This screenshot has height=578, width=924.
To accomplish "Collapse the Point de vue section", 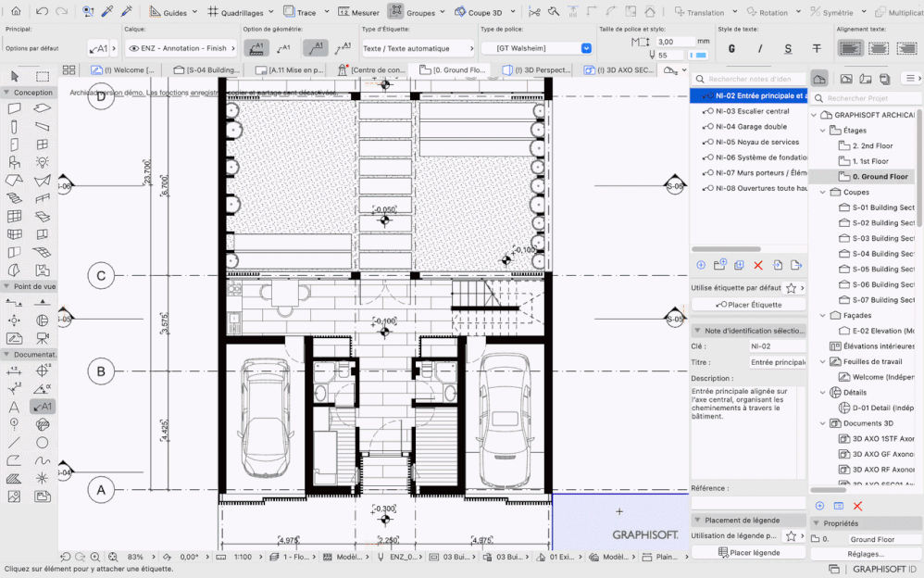I will pos(6,286).
